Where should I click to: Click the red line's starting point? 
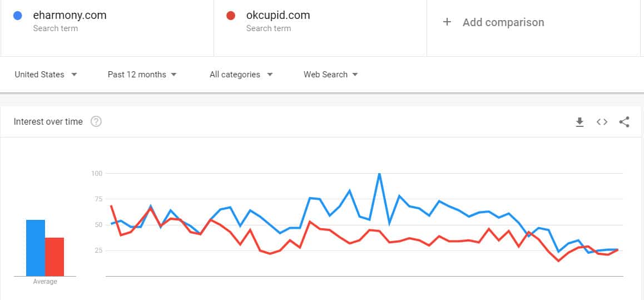111,205
